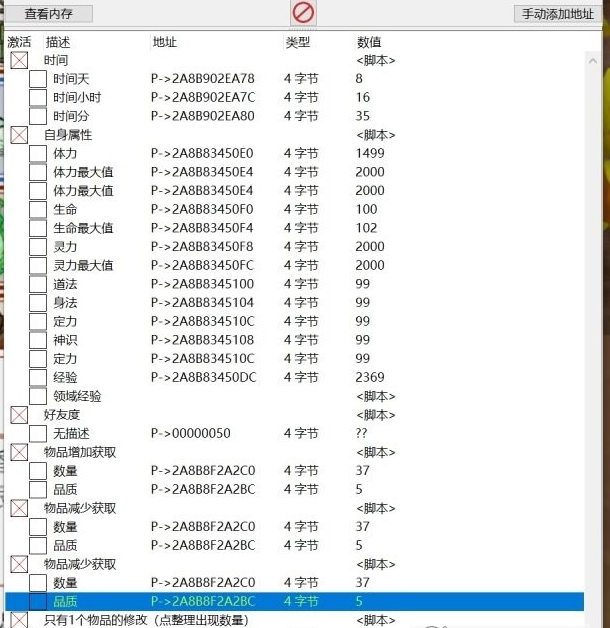Click the red no-entry stop icon
The height and width of the screenshot is (628, 610).
[x=303, y=13]
